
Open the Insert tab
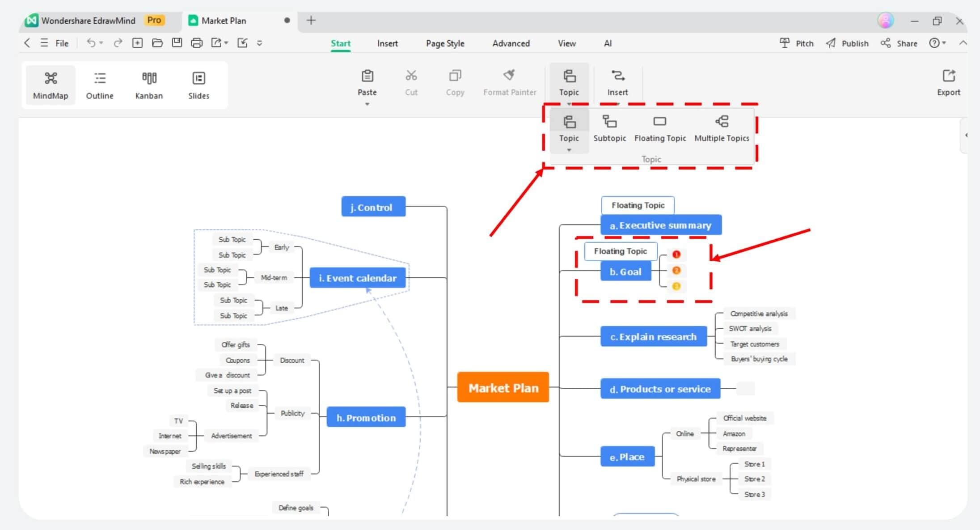coord(388,43)
